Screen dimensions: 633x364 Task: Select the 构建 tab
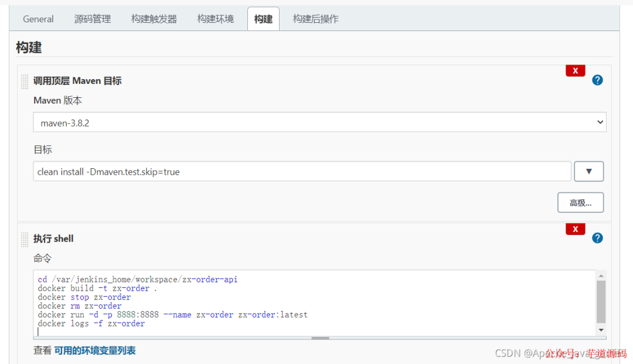click(x=263, y=19)
